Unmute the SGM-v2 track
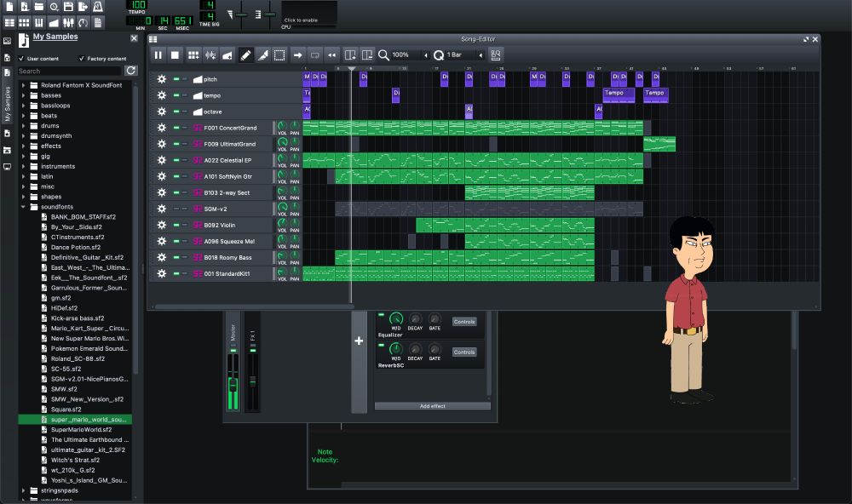This screenshot has height=504, width=852. coord(176,209)
